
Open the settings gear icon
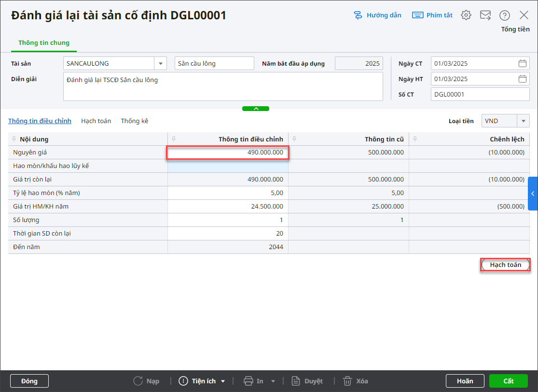tap(466, 15)
